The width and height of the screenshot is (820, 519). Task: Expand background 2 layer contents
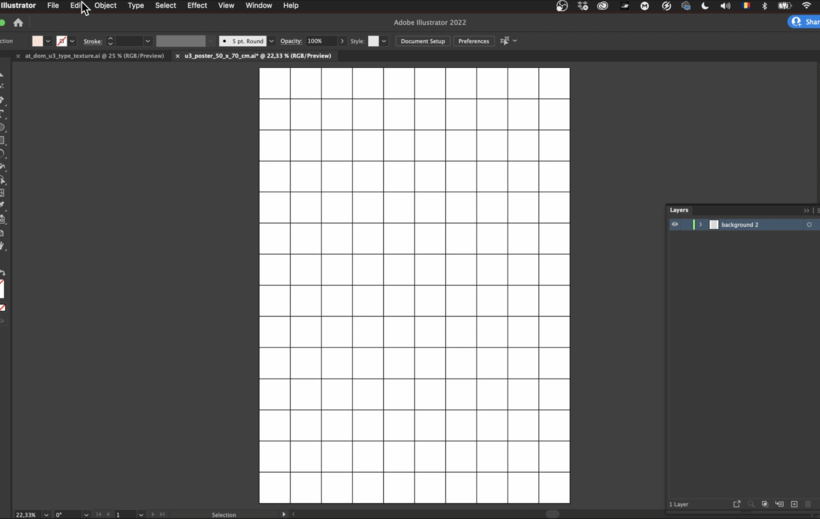pyautogui.click(x=701, y=224)
